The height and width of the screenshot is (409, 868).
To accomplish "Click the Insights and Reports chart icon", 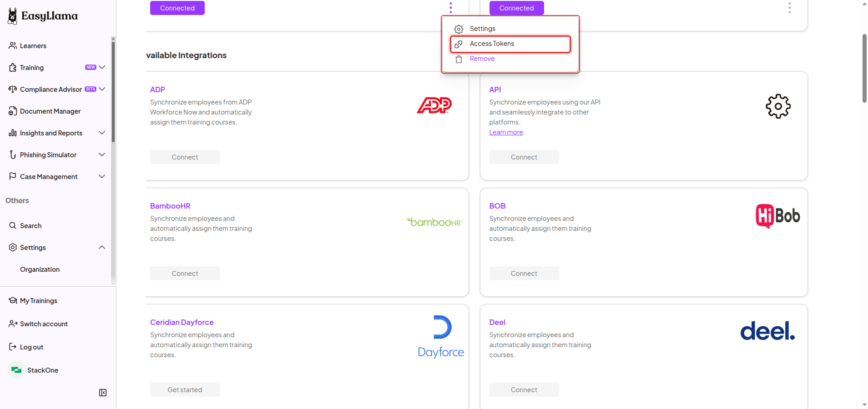I will click(13, 133).
